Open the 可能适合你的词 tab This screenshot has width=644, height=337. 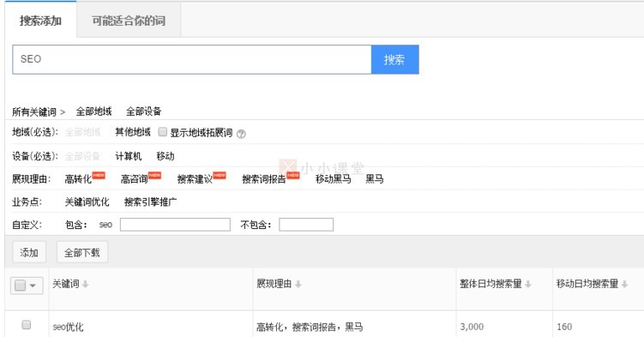[x=129, y=20]
